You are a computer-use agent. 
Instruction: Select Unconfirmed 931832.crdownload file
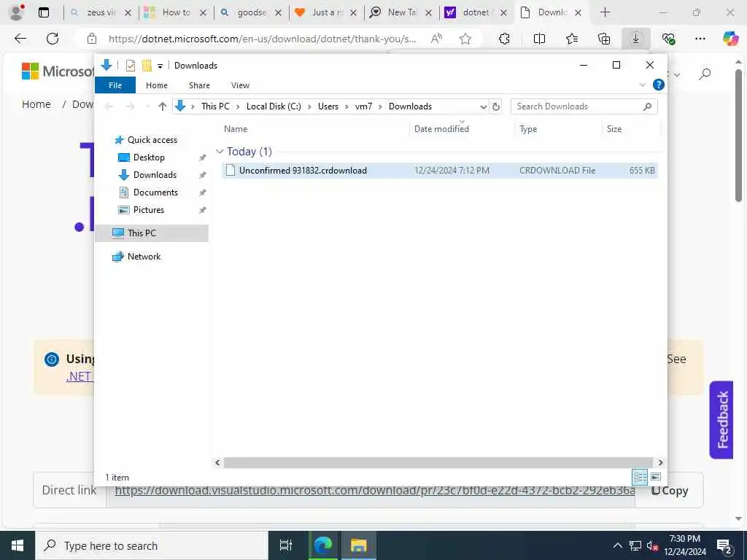pyautogui.click(x=440, y=171)
